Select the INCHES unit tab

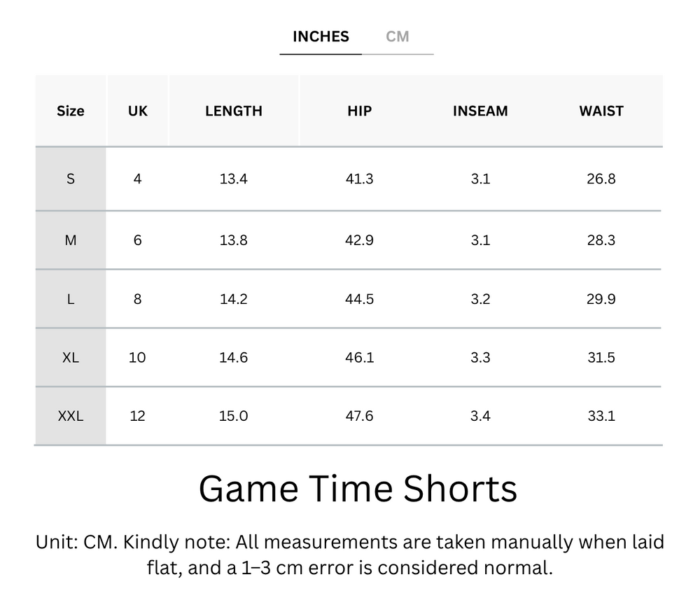coord(320,36)
